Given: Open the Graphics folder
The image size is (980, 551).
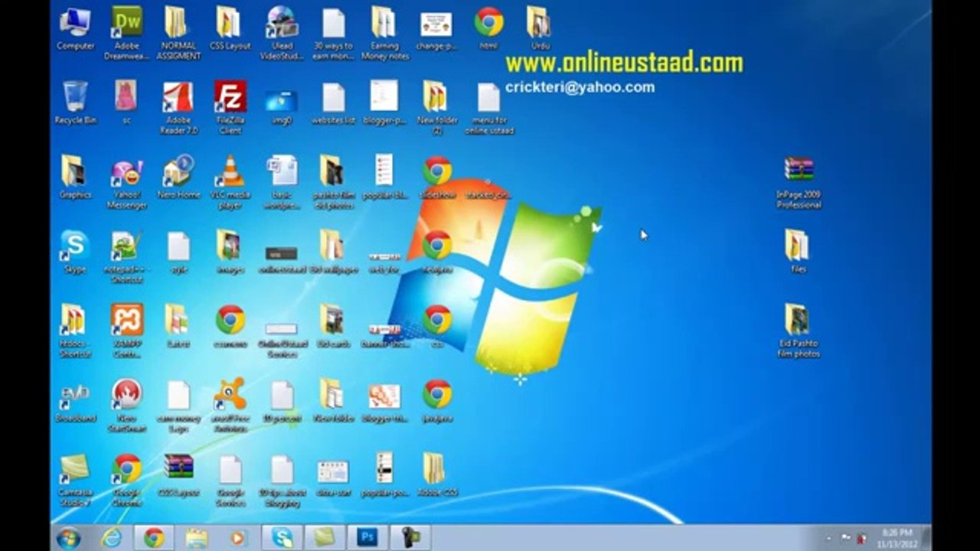Looking at the screenshot, I should 75,177.
